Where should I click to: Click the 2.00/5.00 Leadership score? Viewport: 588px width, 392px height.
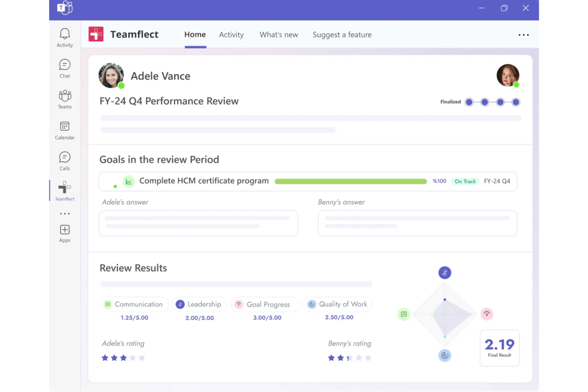pos(199,318)
